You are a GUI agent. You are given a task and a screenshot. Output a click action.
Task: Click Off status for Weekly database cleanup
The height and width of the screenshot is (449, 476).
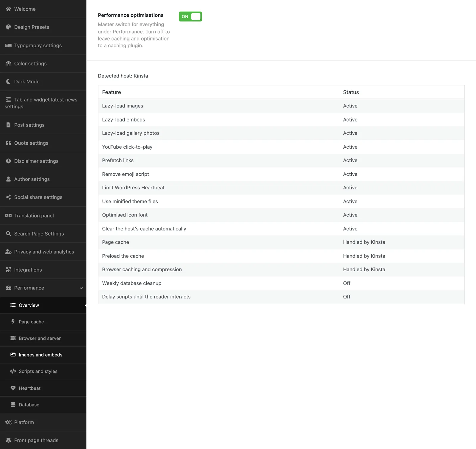(x=347, y=283)
